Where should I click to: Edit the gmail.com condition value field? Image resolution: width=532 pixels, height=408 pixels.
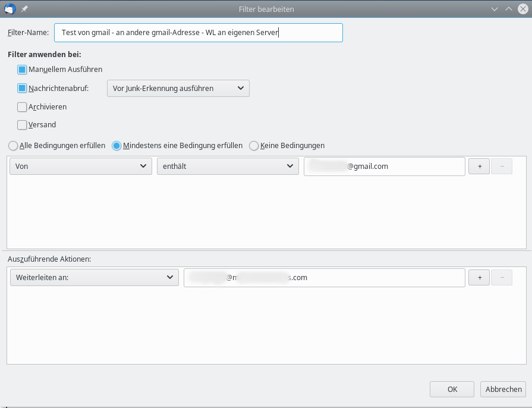point(385,167)
